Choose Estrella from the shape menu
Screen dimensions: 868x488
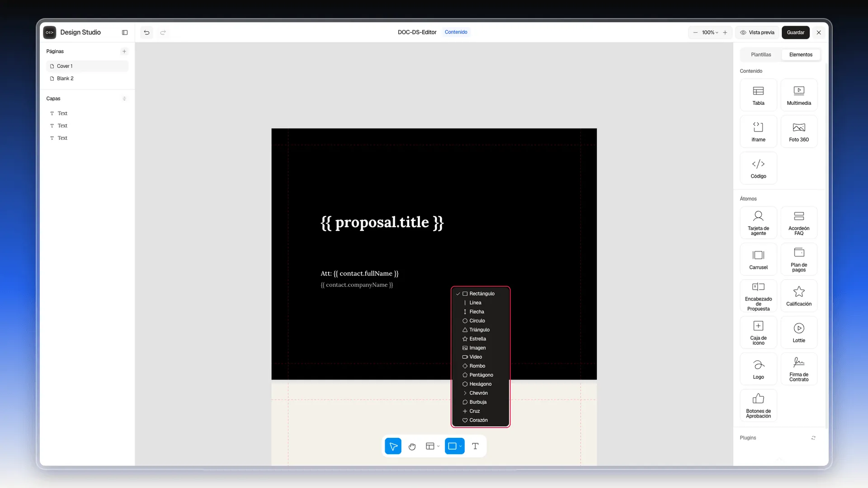point(481,339)
